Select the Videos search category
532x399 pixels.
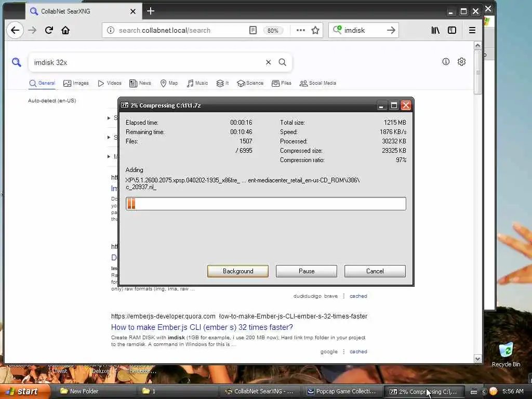pos(110,83)
